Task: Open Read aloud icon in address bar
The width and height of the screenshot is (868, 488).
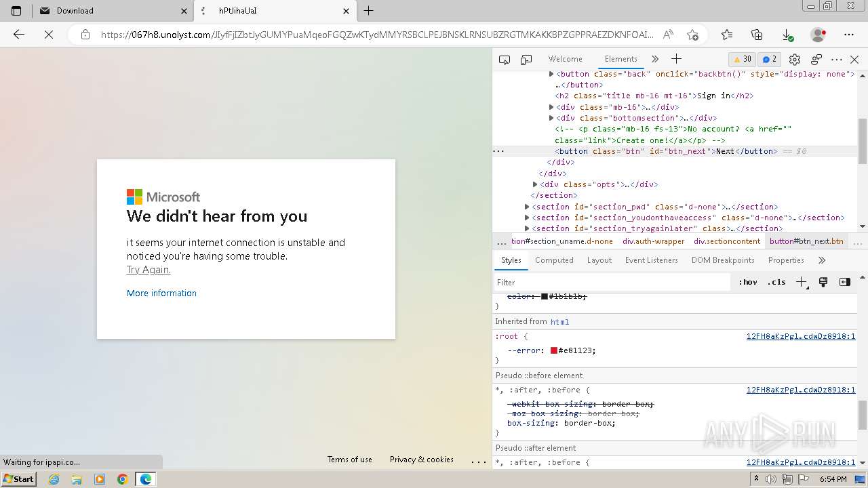Action: [669, 35]
